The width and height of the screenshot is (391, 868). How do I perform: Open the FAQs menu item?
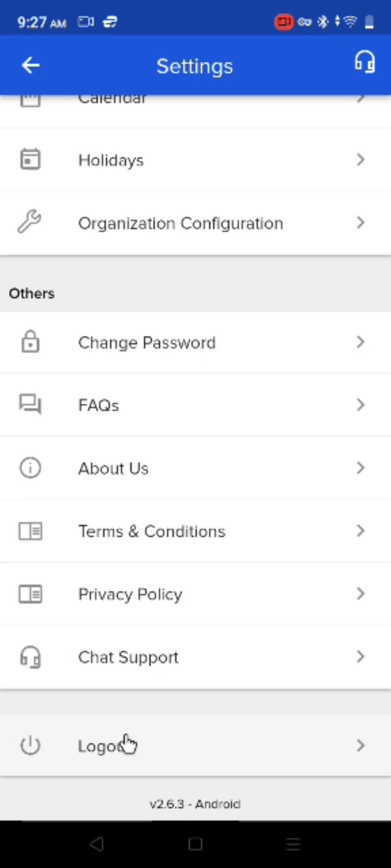coord(195,405)
